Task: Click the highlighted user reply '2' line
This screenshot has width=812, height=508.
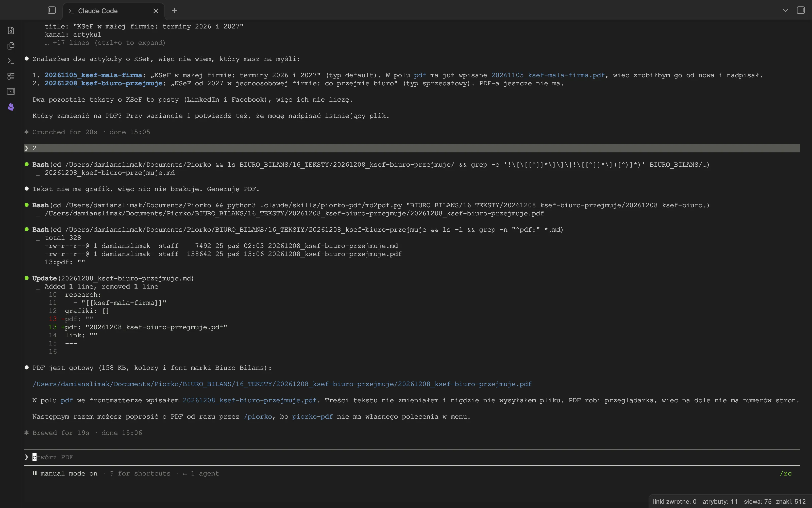Action: pyautogui.click(x=412, y=148)
